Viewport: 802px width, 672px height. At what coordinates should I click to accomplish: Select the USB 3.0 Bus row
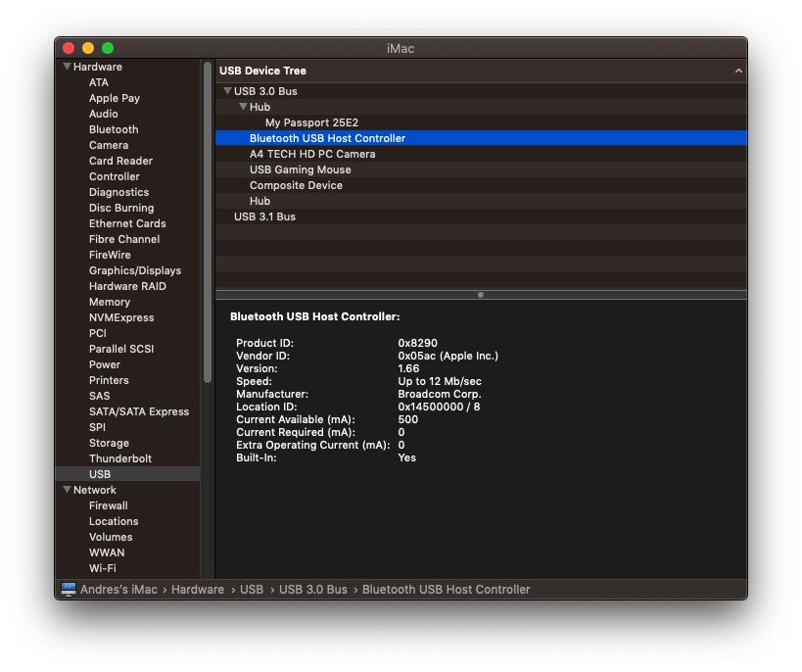click(481, 91)
